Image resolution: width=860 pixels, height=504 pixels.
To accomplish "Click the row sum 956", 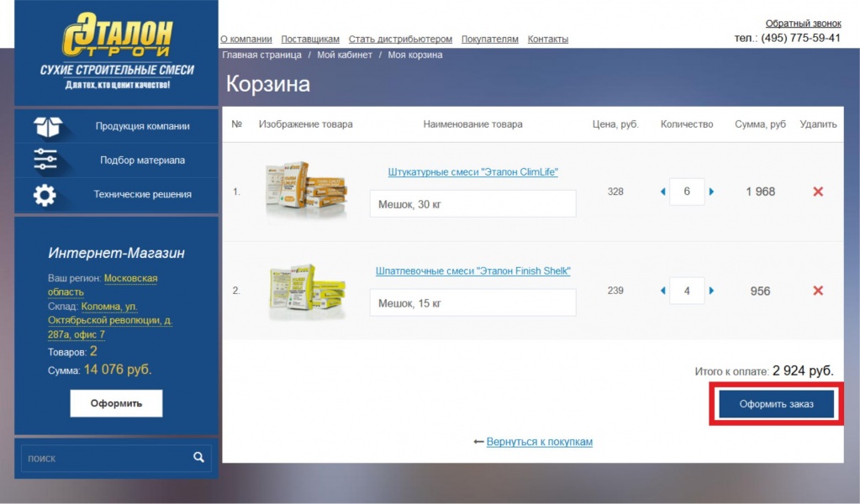I will tap(760, 291).
